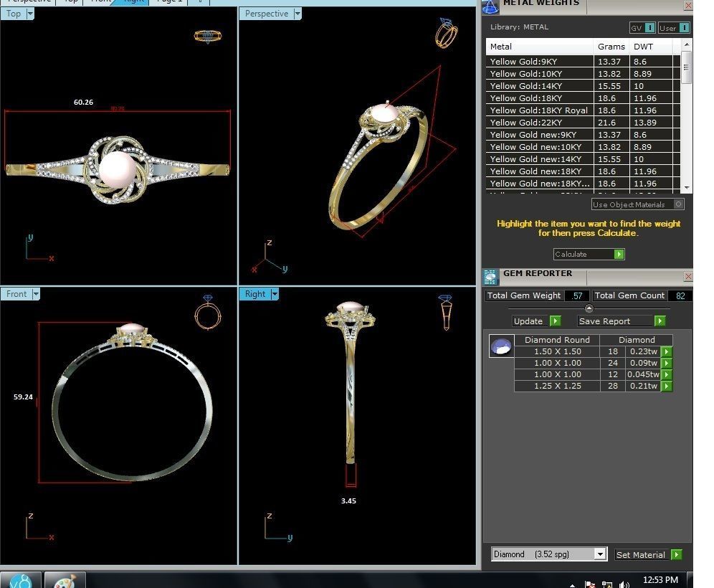
Task: Click the metal list scrollbar thumb
Action: tap(686, 67)
